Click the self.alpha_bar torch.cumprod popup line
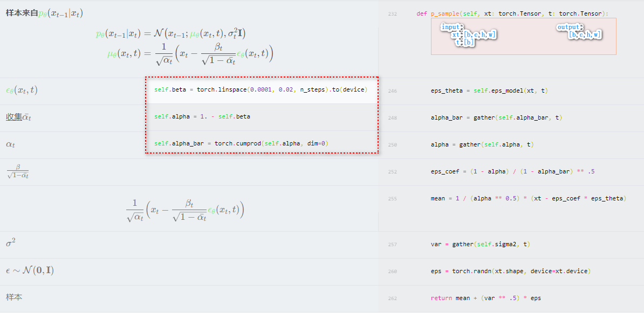The height and width of the screenshot is (313, 644). (241, 143)
